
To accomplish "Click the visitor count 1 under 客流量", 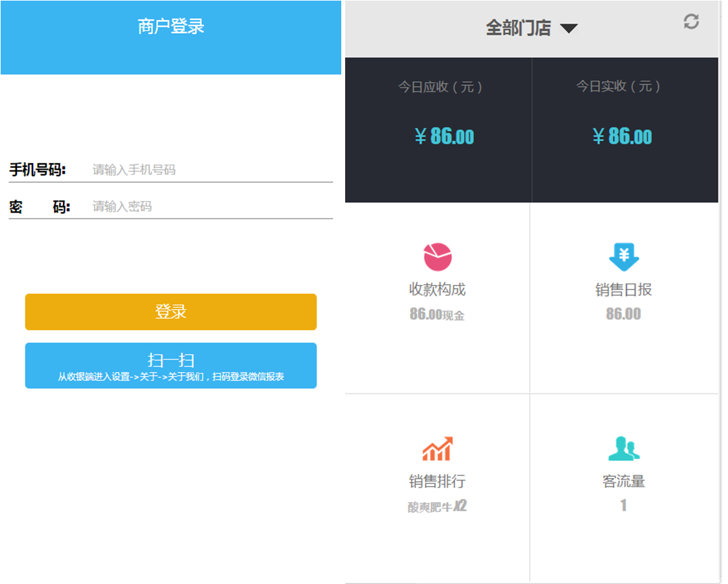I will tap(623, 505).
